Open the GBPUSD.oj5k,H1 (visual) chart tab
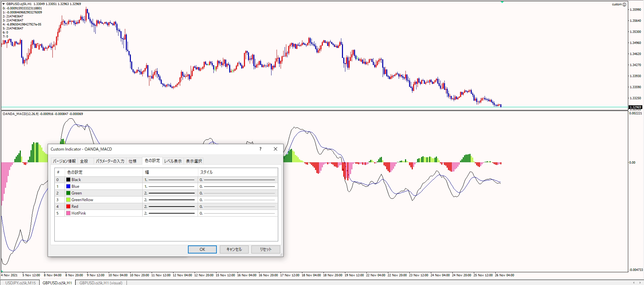This screenshot has width=644, height=285. [101, 283]
